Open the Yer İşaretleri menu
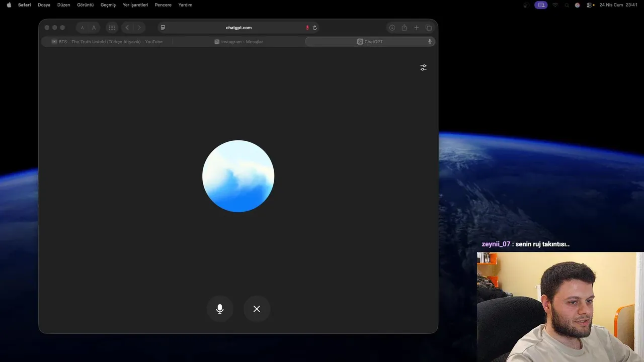The image size is (644, 362). pyautogui.click(x=135, y=5)
